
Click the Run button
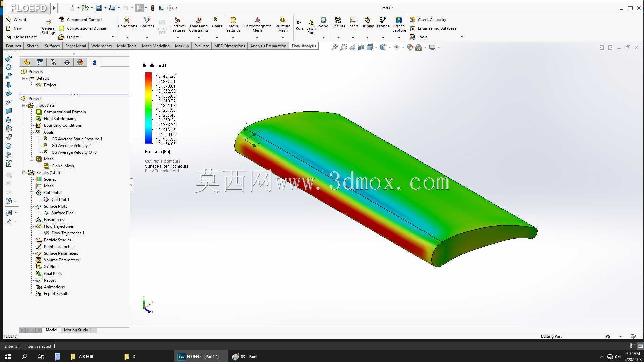[299, 25]
